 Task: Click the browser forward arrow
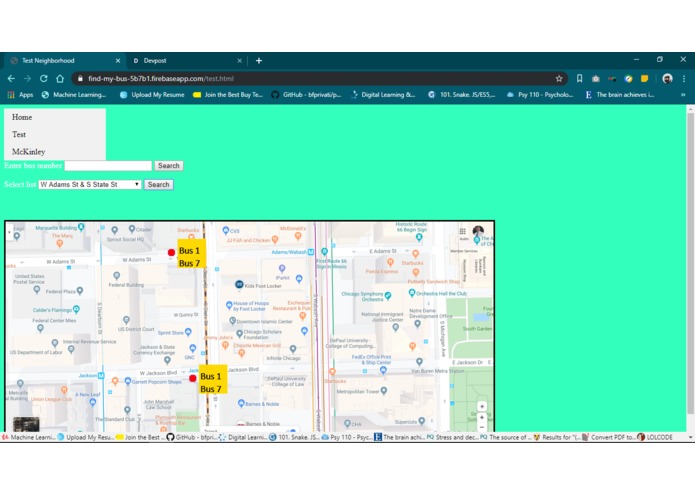[x=27, y=78]
